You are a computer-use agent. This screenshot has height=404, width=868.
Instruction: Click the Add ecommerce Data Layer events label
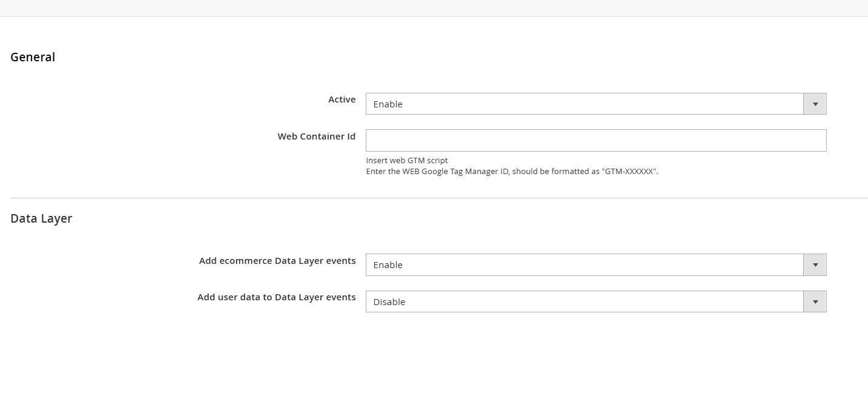coord(277,261)
